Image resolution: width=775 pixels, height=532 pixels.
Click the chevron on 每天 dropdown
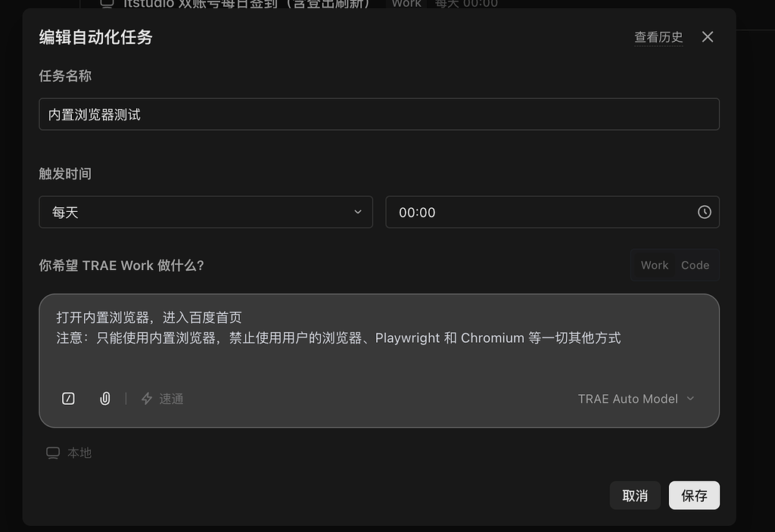click(x=358, y=212)
